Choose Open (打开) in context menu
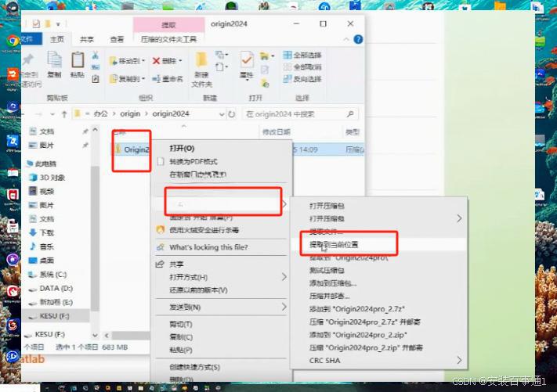Screen dimensions: 557x392 [x=182, y=149]
